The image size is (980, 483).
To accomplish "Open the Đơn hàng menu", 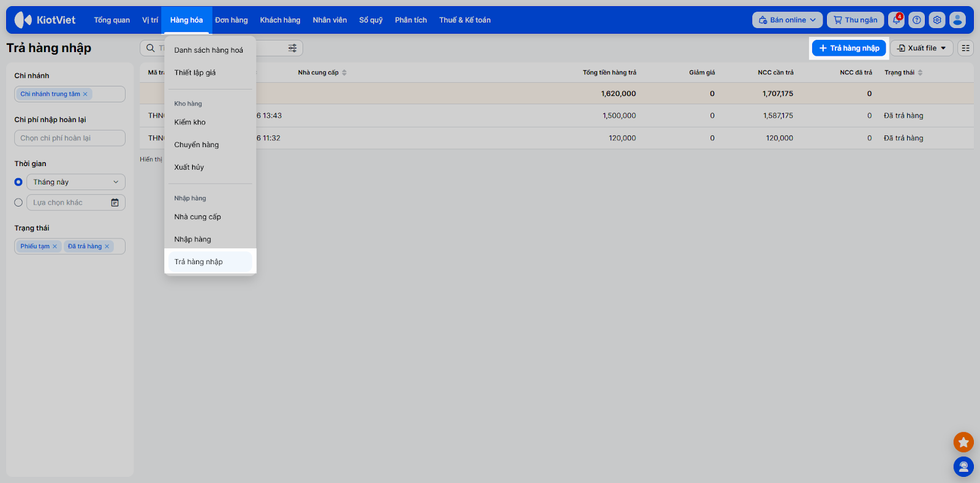I will (x=232, y=20).
